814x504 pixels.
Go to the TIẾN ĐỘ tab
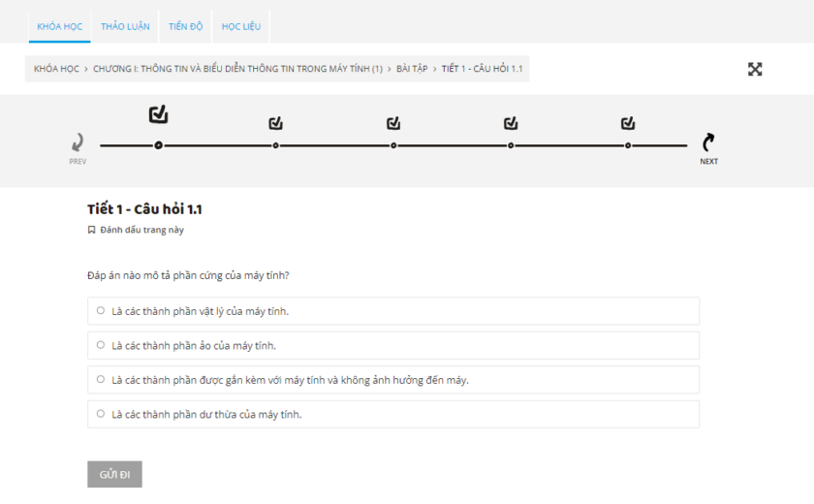tap(185, 26)
